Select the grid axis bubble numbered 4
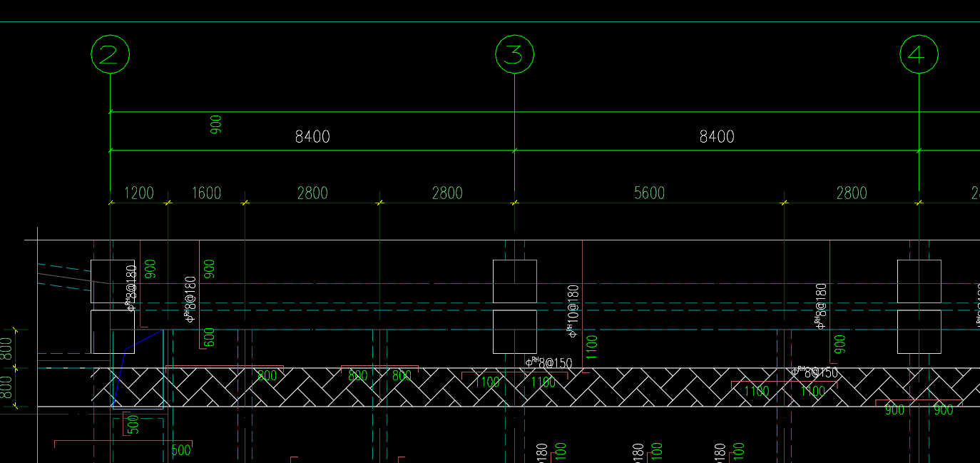The height and width of the screenshot is (463, 980). click(x=919, y=54)
